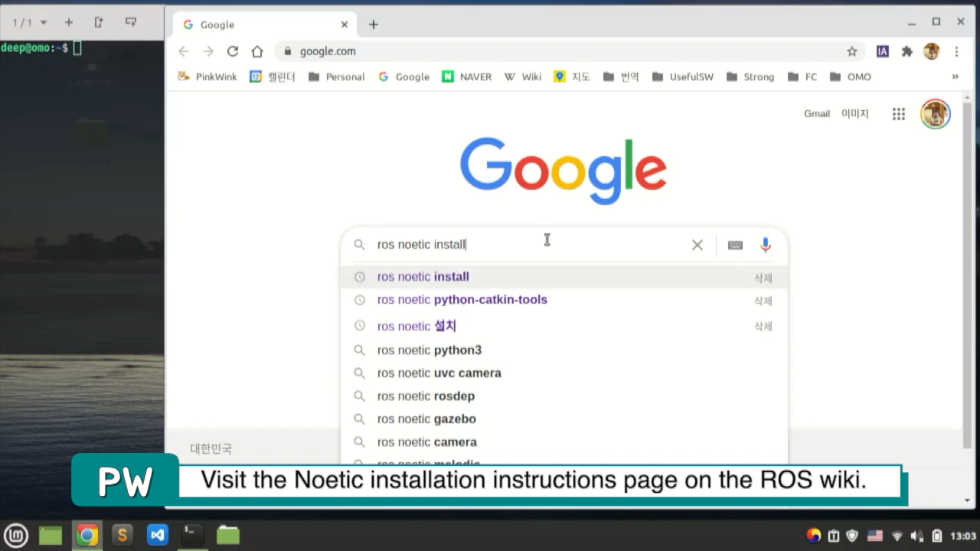Screen dimensions: 980x551
Task: Open the NAVER bookmark
Action: pyautogui.click(x=467, y=77)
